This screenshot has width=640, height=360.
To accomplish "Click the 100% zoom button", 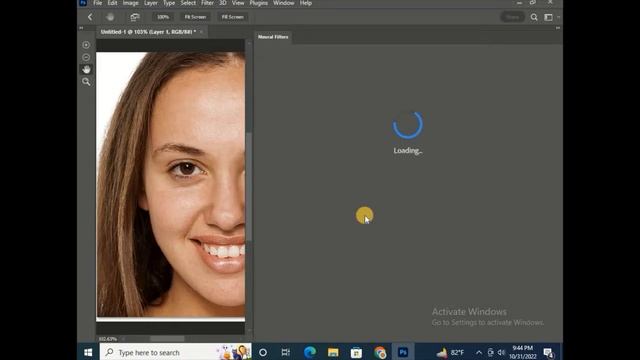I will pyautogui.click(x=163, y=17).
